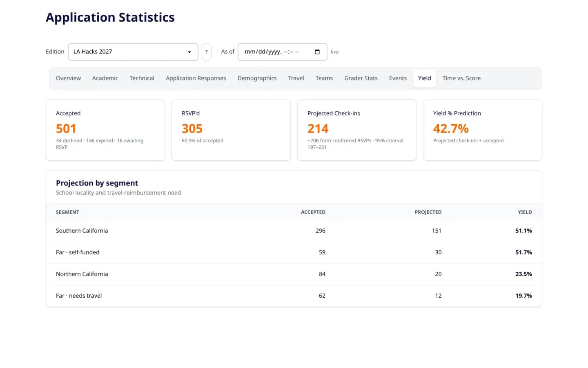Select the Far · needs travel segment
This screenshot has height=368, width=588.
(294, 296)
